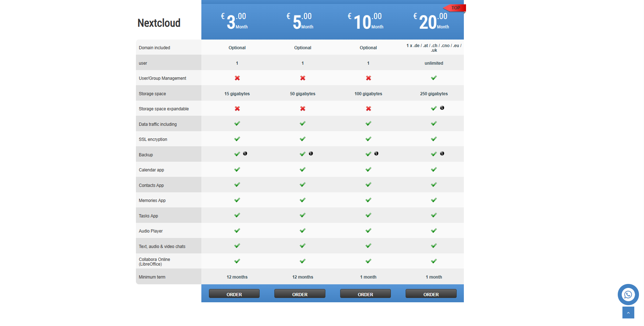644x326 pixels.
Task: Click the Nextcloud heading
Action: click(159, 23)
